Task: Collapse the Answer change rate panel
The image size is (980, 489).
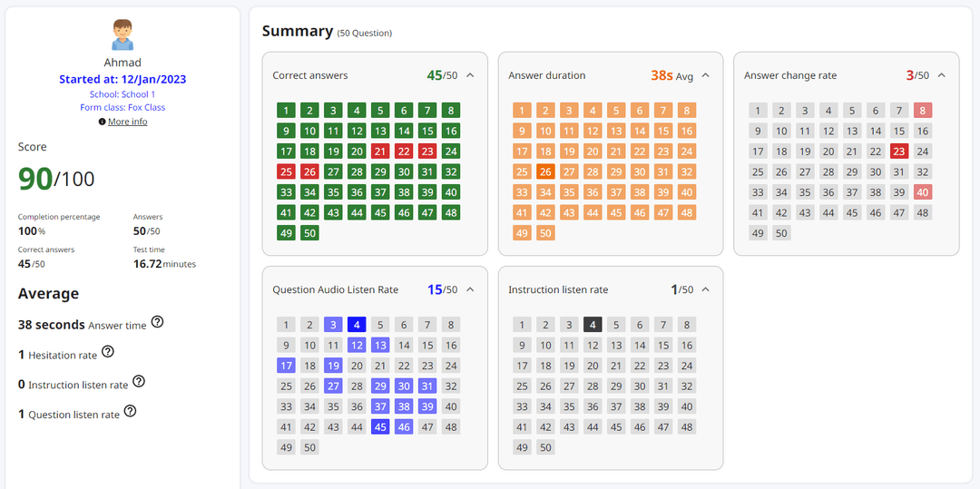Action: (941, 75)
